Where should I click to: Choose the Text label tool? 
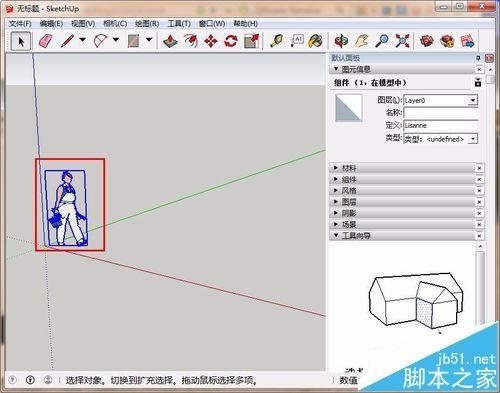[297, 41]
